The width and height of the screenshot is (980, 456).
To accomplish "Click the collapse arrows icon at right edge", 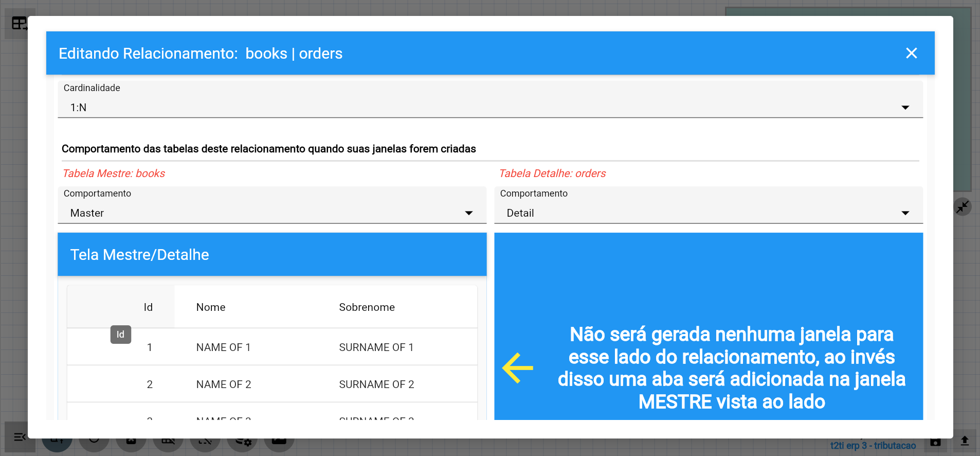I will tap(962, 207).
